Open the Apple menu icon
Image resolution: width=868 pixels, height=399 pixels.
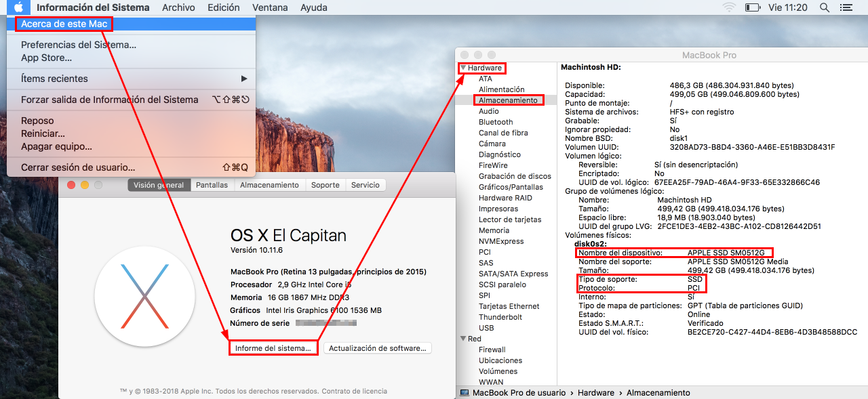click(20, 7)
